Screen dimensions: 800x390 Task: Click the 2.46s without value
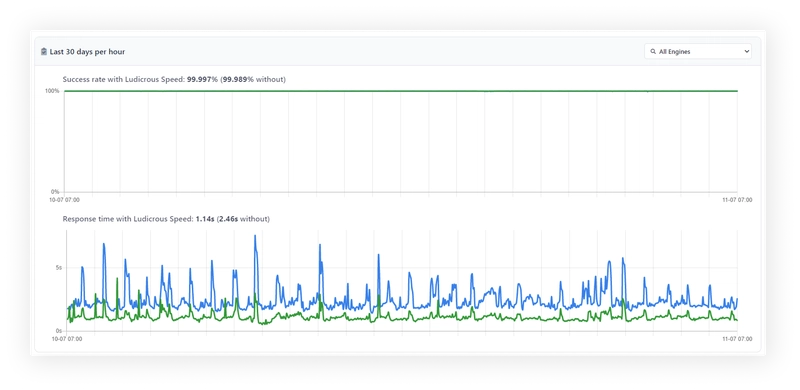228,219
